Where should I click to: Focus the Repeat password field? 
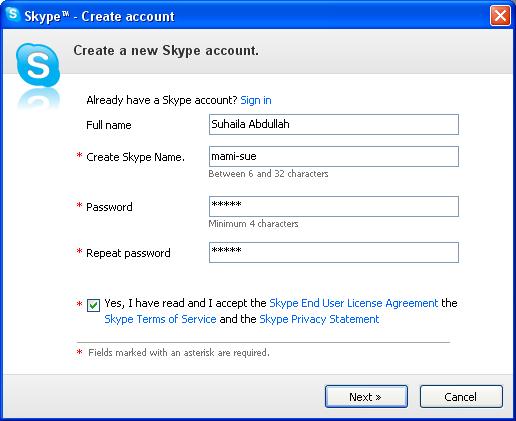334,252
